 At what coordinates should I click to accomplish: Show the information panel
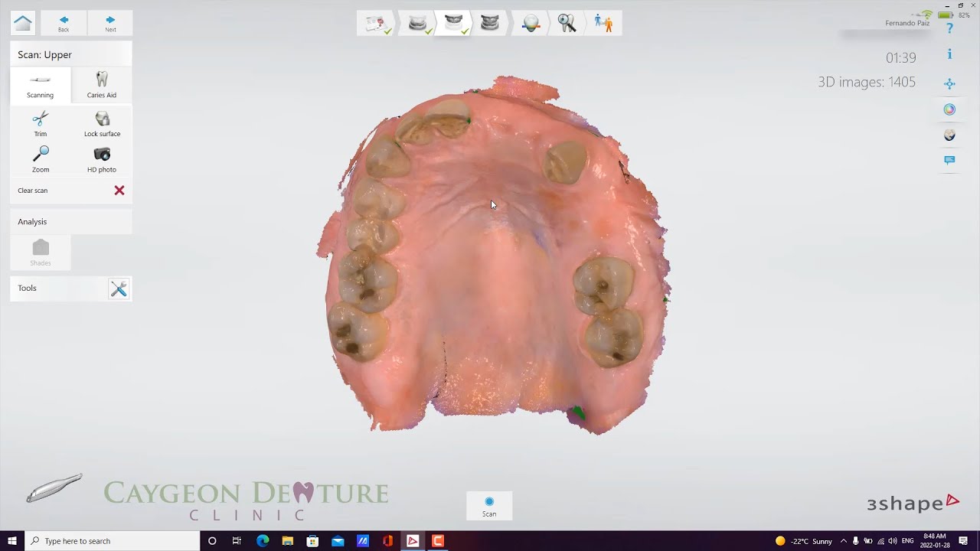(x=949, y=54)
